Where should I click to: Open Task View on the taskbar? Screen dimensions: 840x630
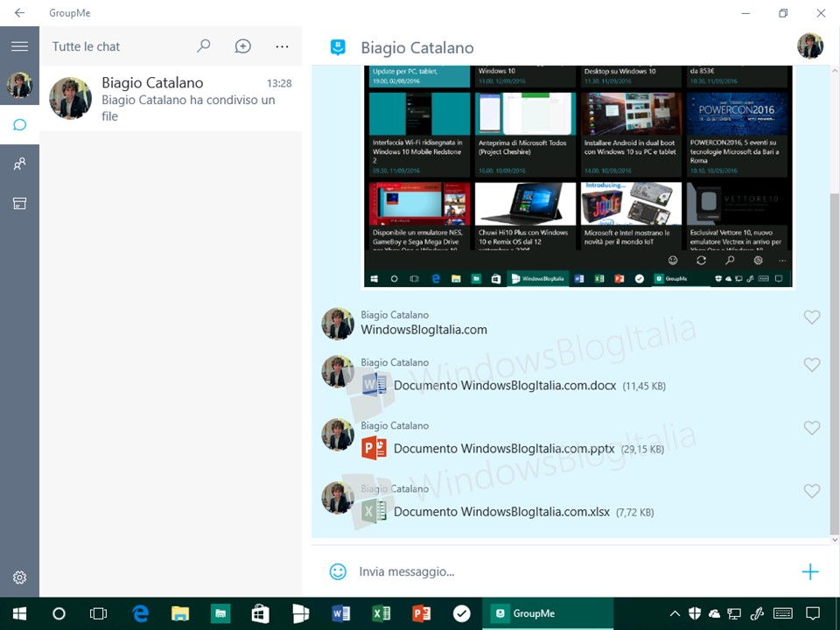[99, 613]
